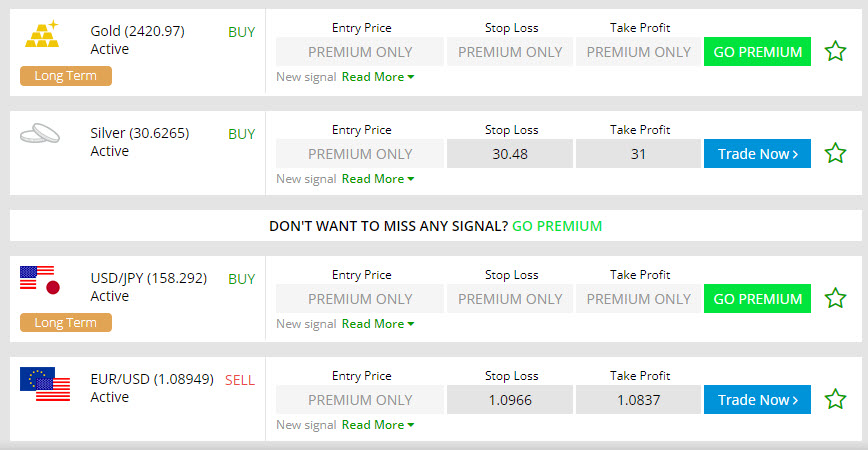This screenshot has width=868, height=450.
Task: Select Silver stop loss value 30.48
Action: [510, 154]
